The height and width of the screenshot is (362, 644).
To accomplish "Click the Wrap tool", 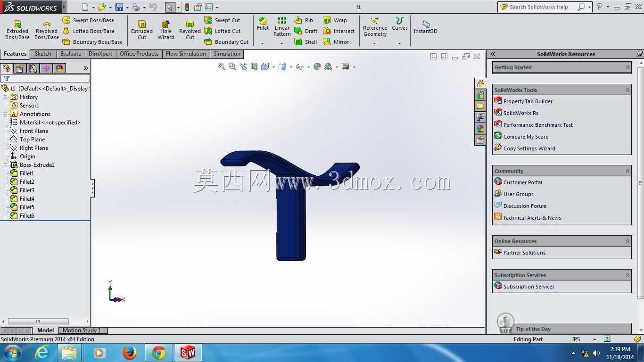I will [x=335, y=20].
